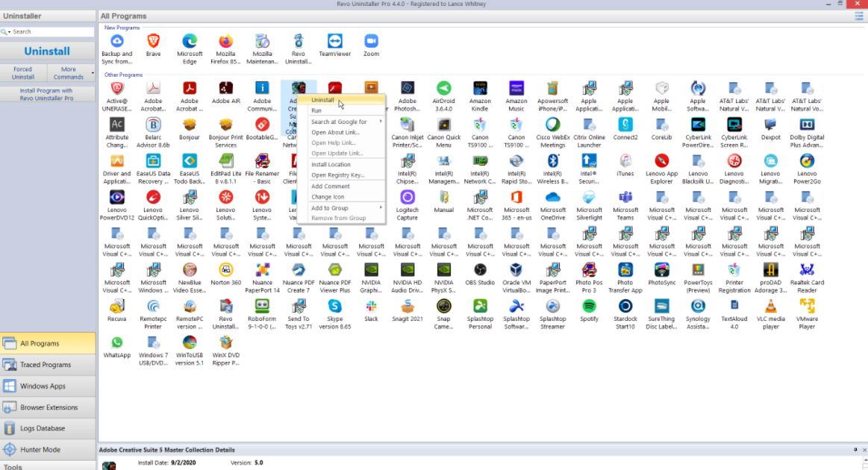Focus the Search input field
This screenshot has width=868, height=470.
coord(52,31)
